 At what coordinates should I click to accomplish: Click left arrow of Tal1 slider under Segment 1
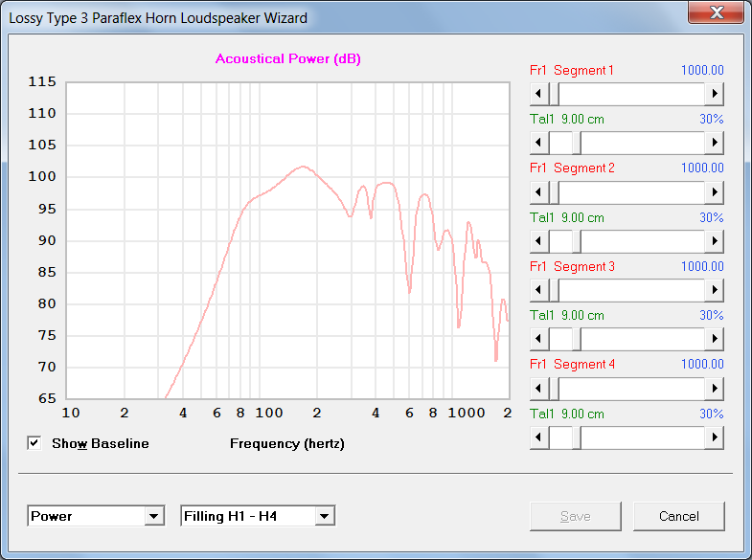tap(539, 143)
